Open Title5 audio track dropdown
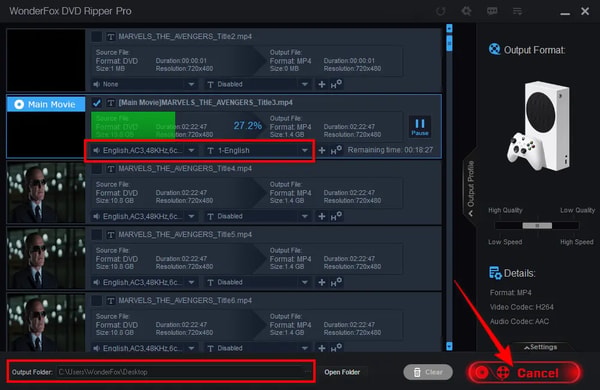Screen dimensions: 600x390 pos(145,282)
